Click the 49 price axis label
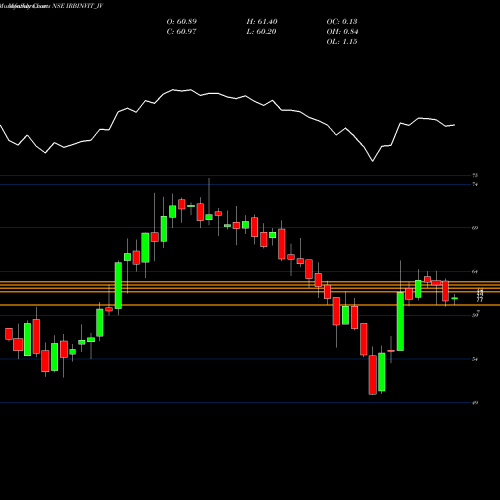The width and height of the screenshot is (500, 500). tap(475, 403)
